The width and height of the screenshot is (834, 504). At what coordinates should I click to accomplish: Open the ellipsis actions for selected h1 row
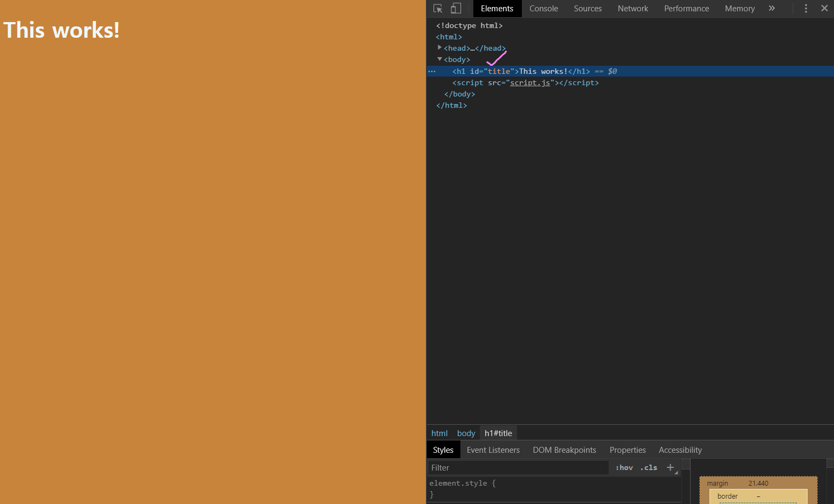click(x=432, y=71)
